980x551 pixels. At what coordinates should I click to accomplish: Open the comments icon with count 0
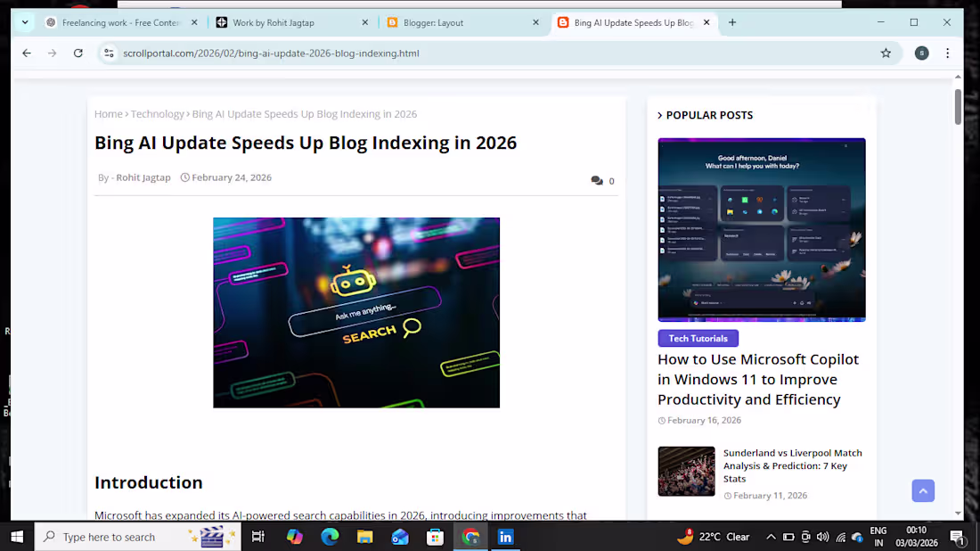(602, 181)
